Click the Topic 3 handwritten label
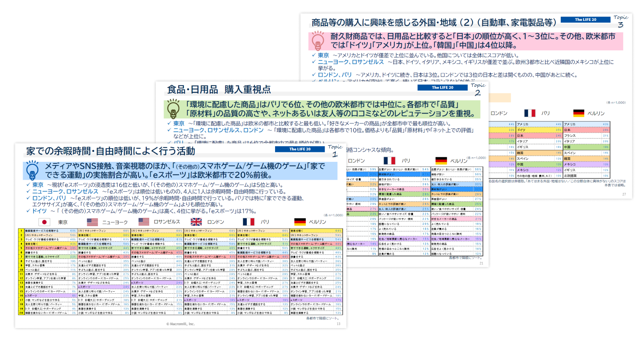 click(621, 21)
